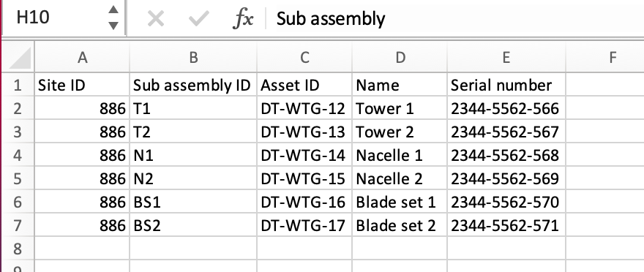Image resolution: width=644 pixels, height=272 pixels.
Task: Select cell containing DT-WTG-14
Action: [x=304, y=156]
